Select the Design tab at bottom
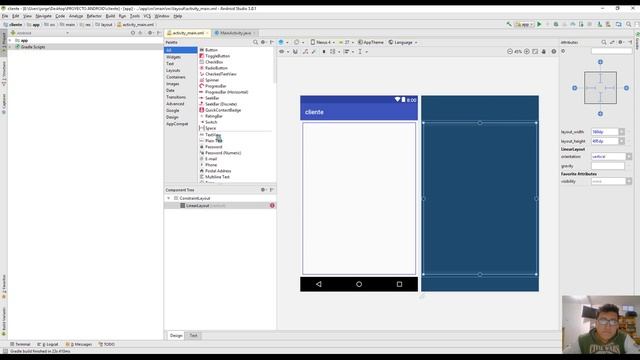Viewport: 640px width, 360px height. (x=176, y=336)
